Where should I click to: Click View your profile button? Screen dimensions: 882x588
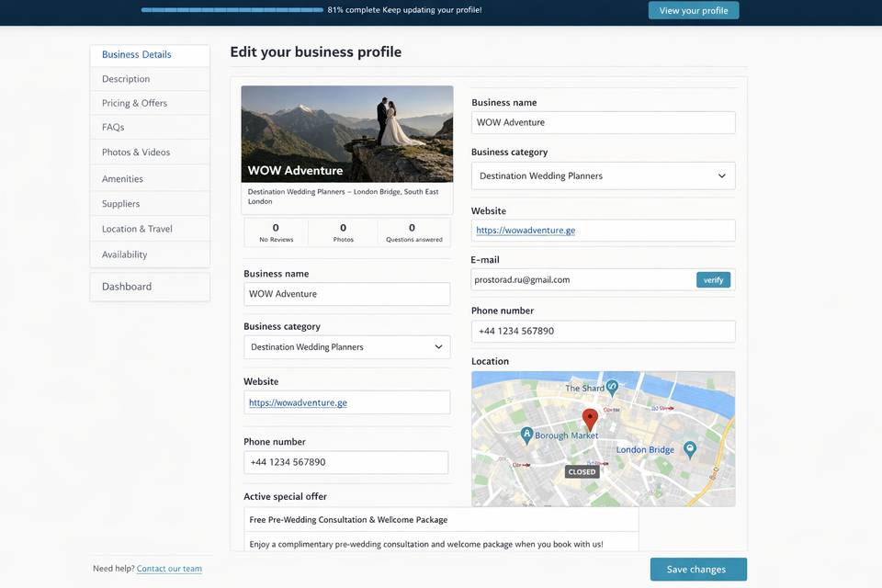tap(694, 11)
